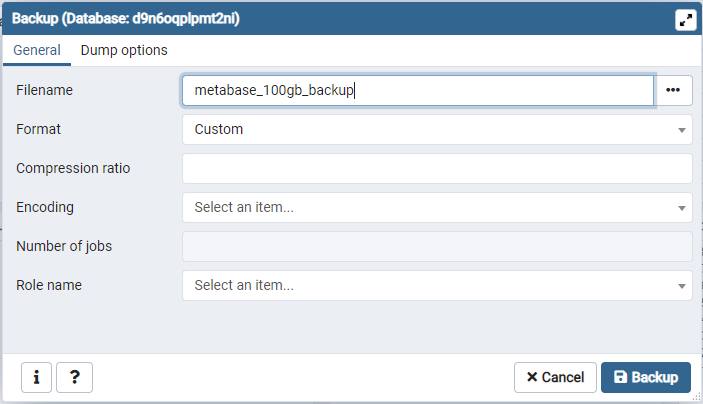Open help with question mark icon
703x404 pixels.
[74, 378]
